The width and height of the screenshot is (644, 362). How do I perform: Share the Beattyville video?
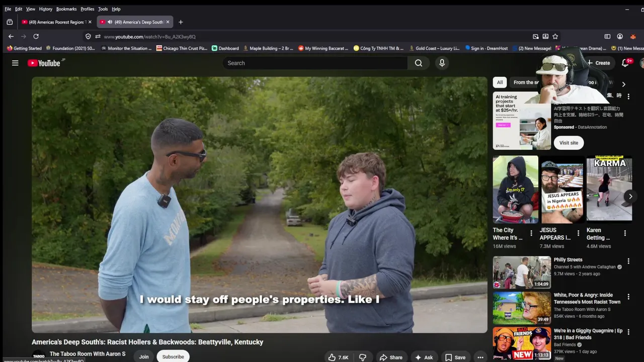[x=391, y=357]
